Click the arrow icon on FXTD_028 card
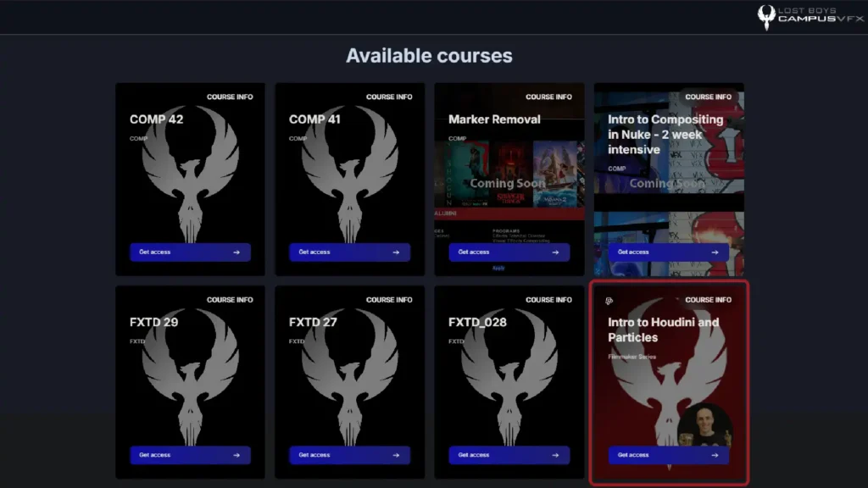Viewport: 868px width, 488px height. click(x=555, y=455)
